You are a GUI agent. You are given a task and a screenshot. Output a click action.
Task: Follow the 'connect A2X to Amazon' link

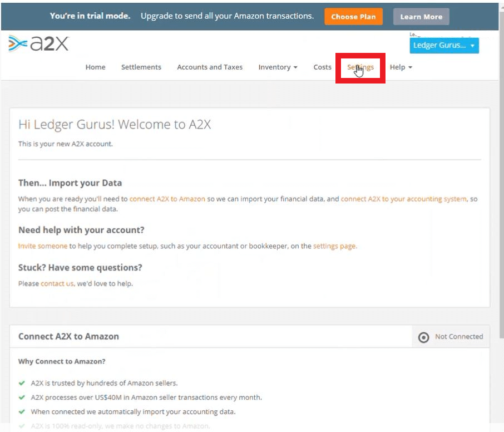[167, 199]
